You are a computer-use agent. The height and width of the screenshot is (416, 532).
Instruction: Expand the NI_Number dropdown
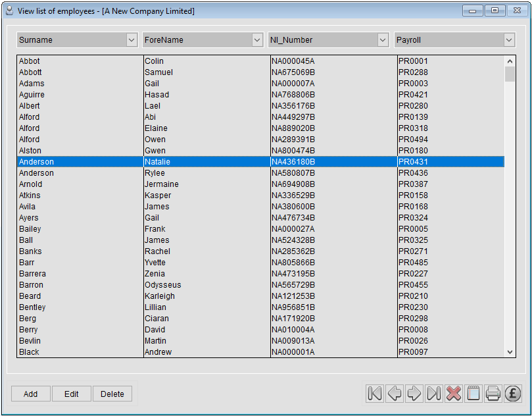[383, 39]
